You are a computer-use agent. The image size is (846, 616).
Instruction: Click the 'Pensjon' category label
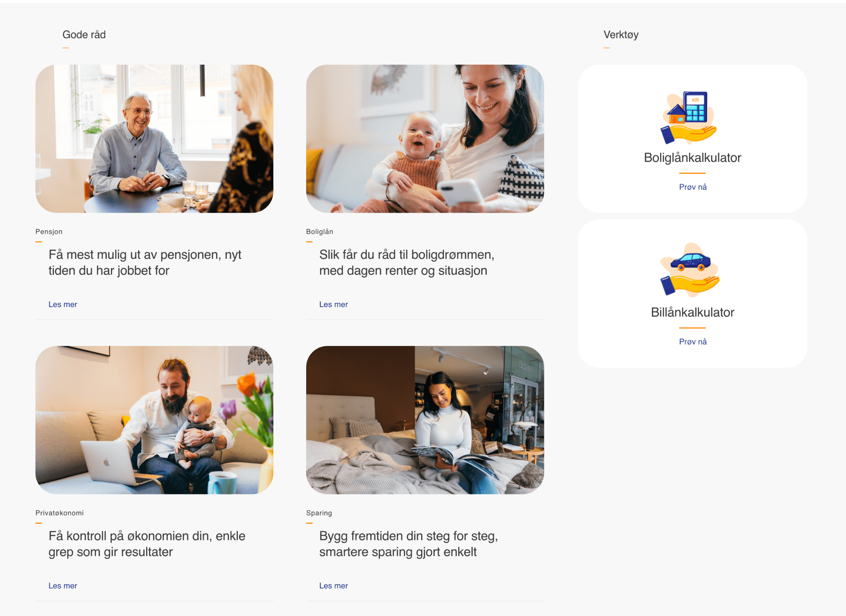pos(49,232)
